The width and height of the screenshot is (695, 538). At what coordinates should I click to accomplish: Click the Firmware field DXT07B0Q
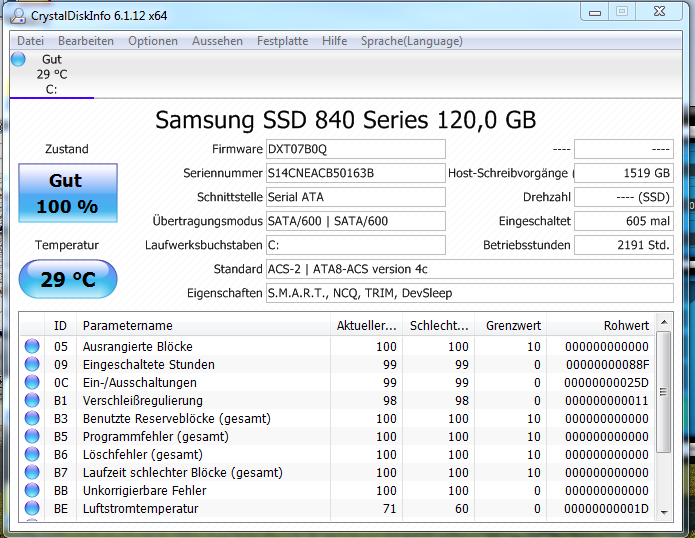(x=355, y=149)
